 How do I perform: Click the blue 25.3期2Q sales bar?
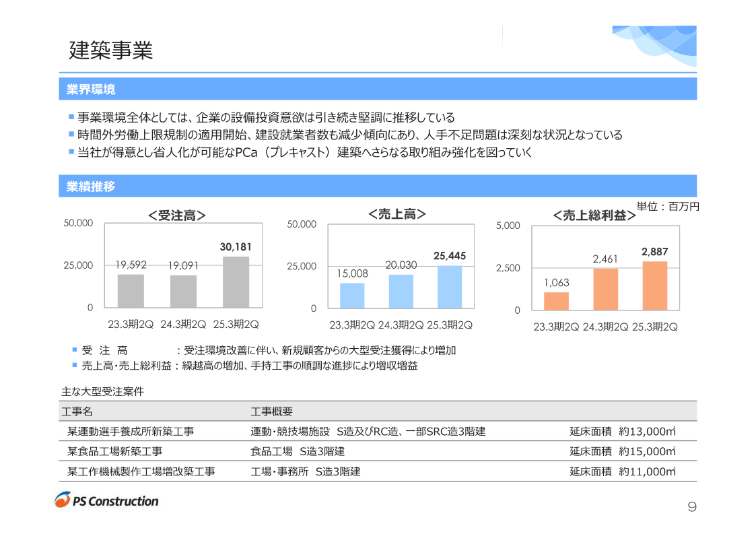pos(449,287)
